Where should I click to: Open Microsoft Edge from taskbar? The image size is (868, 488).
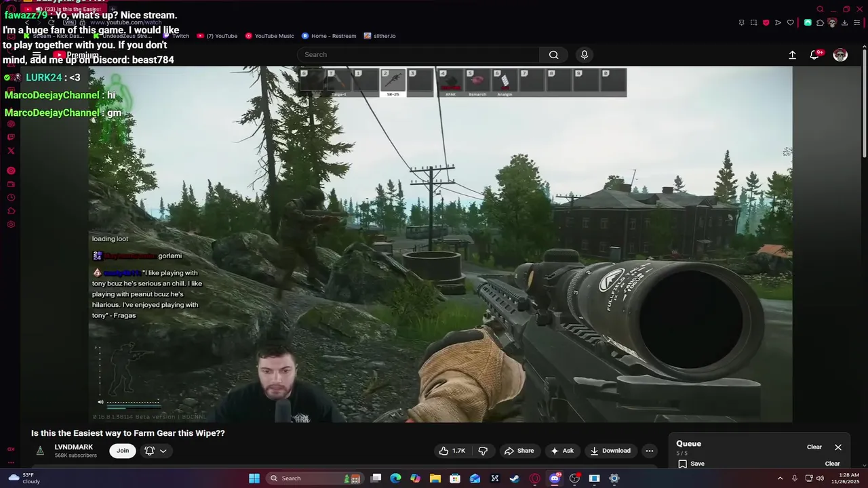tap(395, 479)
